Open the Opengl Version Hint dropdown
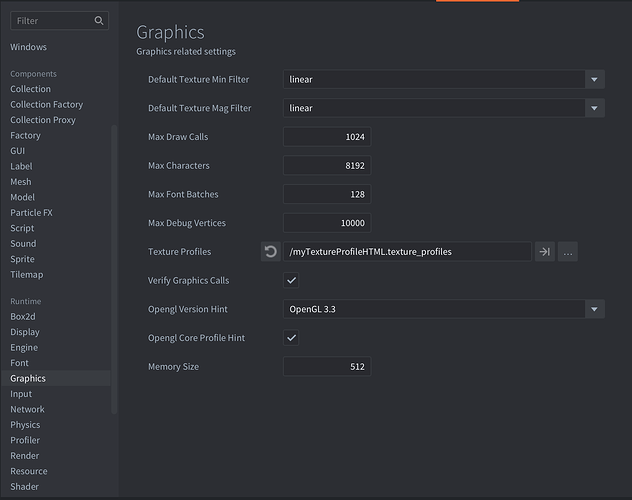 click(x=594, y=310)
